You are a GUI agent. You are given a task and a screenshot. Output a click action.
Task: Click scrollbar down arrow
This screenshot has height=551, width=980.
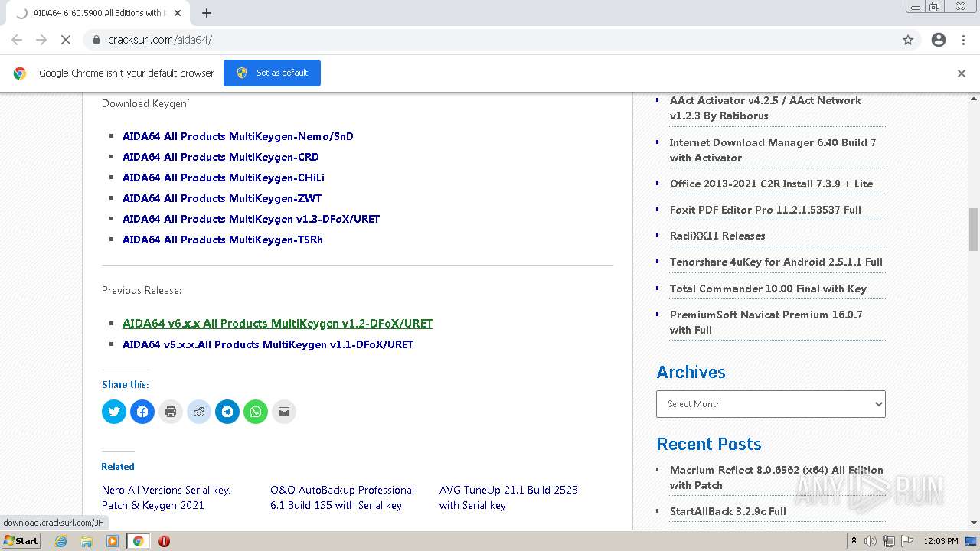pyautogui.click(x=974, y=523)
